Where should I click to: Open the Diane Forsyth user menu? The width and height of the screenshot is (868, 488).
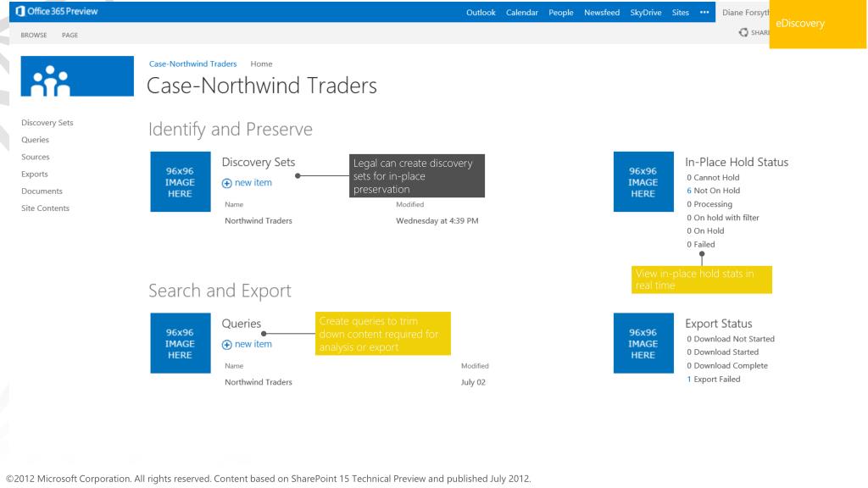745,12
